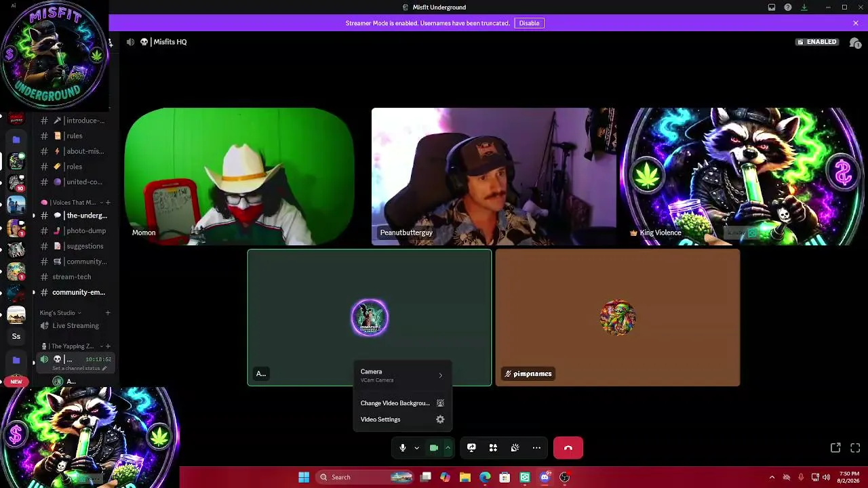Open the system volume tray icon
Screen dimensions: 868x488
click(826, 477)
